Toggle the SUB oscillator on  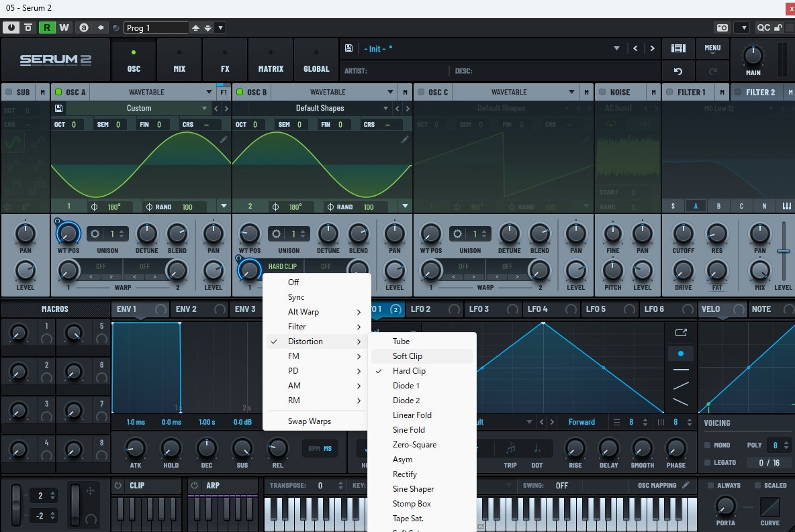(x=9, y=92)
